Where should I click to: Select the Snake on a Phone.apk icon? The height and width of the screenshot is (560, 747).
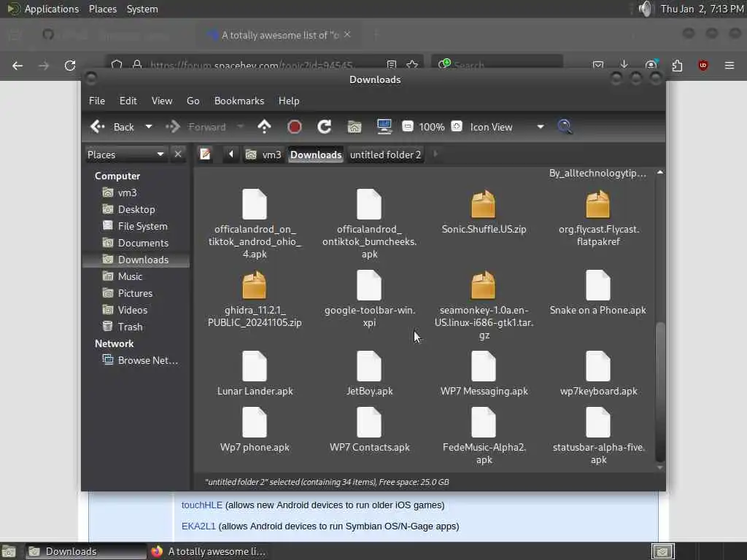[x=598, y=285]
